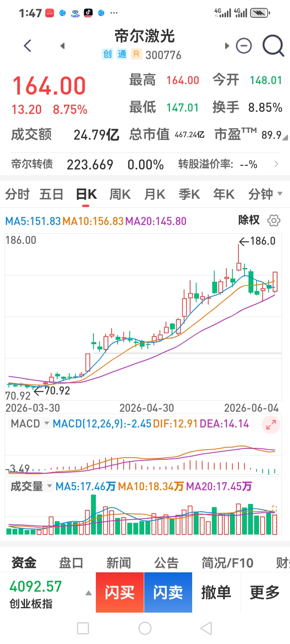Tap the 通 connect tag badge

[122, 54]
